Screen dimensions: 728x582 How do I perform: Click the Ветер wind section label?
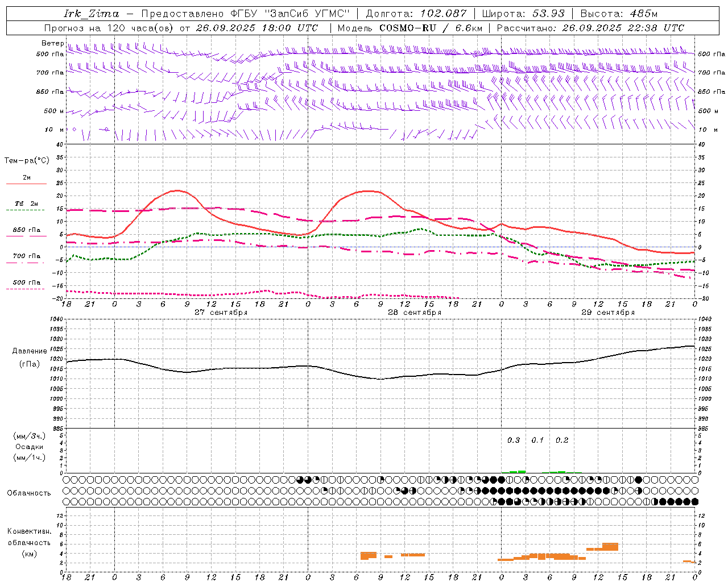point(52,43)
